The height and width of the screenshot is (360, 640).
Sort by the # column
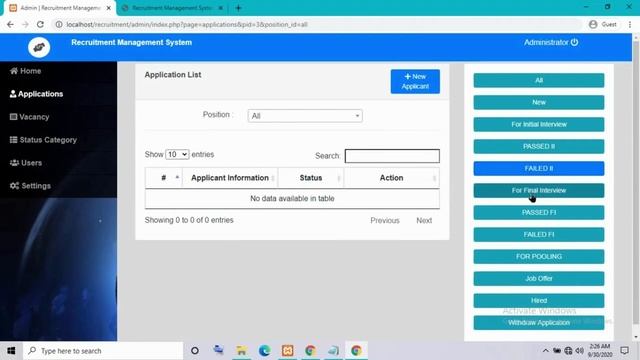[x=164, y=178]
